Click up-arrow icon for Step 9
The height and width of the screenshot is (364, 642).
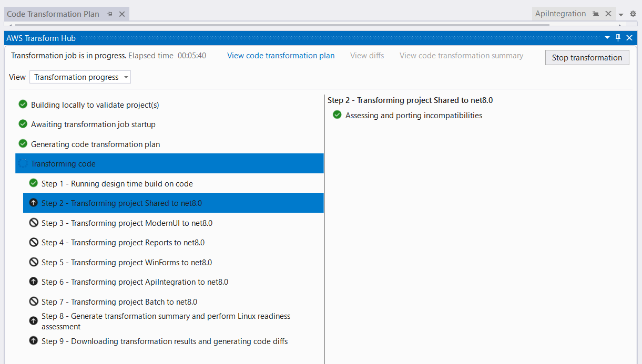34,341
